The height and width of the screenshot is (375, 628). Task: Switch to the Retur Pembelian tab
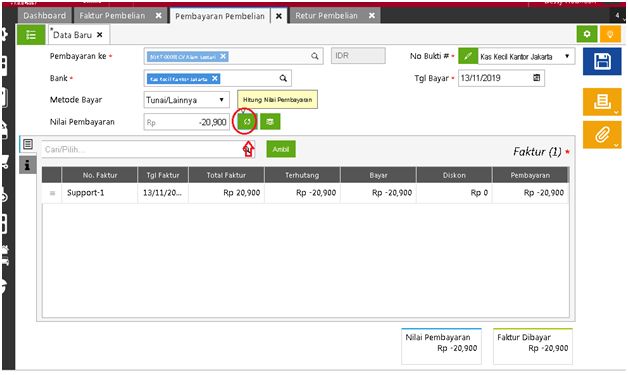pyautogui.click(x=326, y=16)
